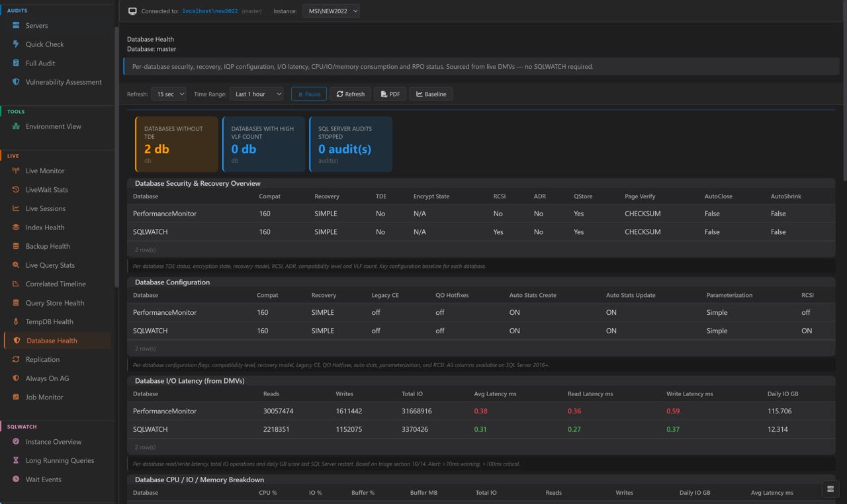Open the refresh interval dropdown

169,94
